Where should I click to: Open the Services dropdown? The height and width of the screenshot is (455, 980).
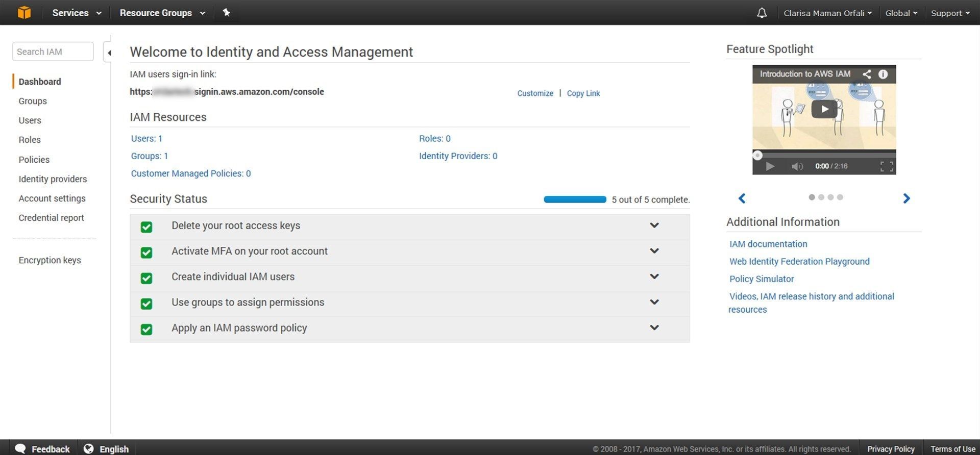click(x=77, y=13)
